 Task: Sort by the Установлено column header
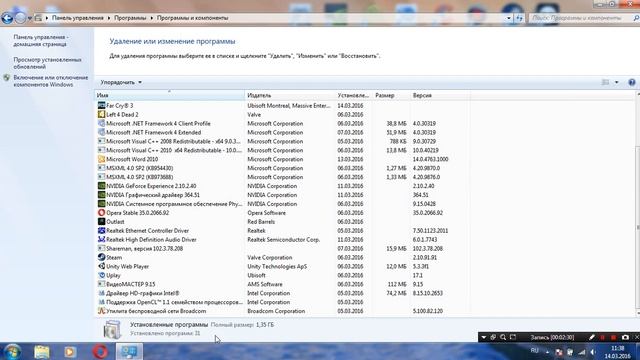click(x=353, y=95)
